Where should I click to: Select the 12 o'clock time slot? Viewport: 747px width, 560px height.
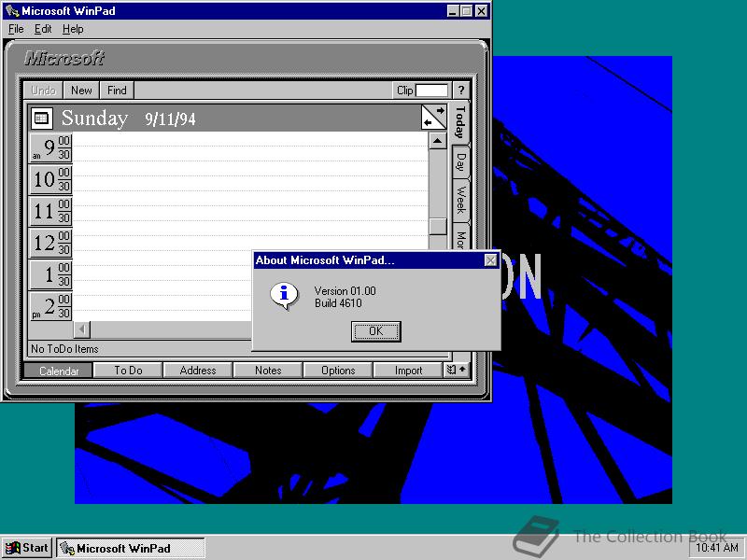tap(51, 243)
